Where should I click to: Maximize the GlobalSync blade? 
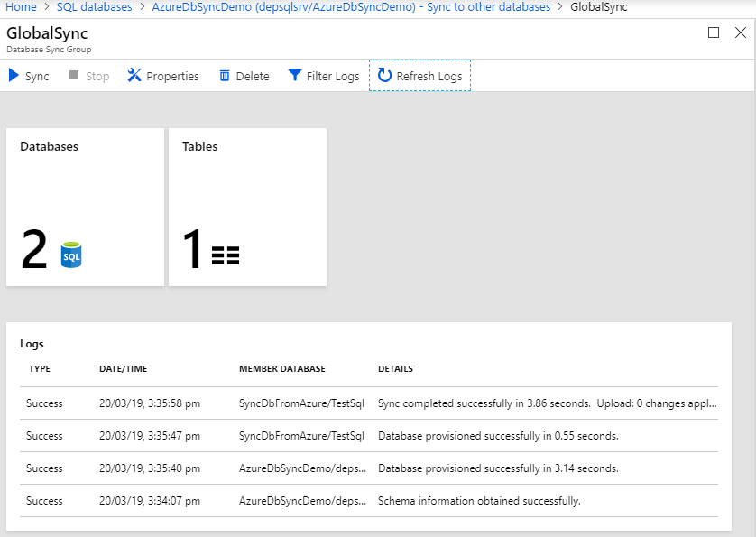pos(714,32)
